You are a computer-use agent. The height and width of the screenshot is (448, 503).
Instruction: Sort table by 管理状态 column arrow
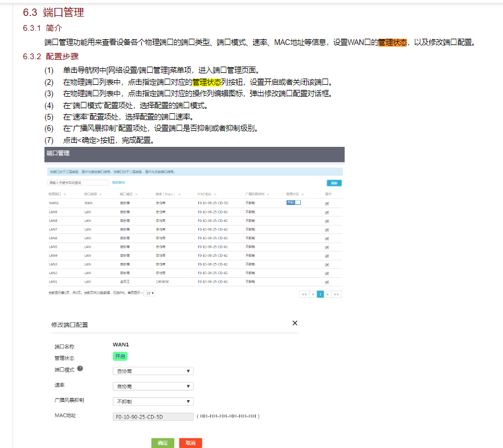(302, 194)
